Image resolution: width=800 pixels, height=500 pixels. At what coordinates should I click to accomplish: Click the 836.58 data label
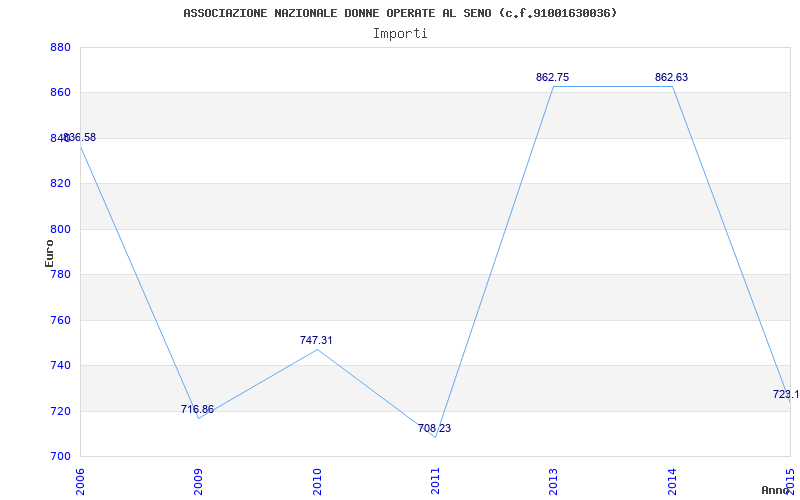tap(80, 137)
